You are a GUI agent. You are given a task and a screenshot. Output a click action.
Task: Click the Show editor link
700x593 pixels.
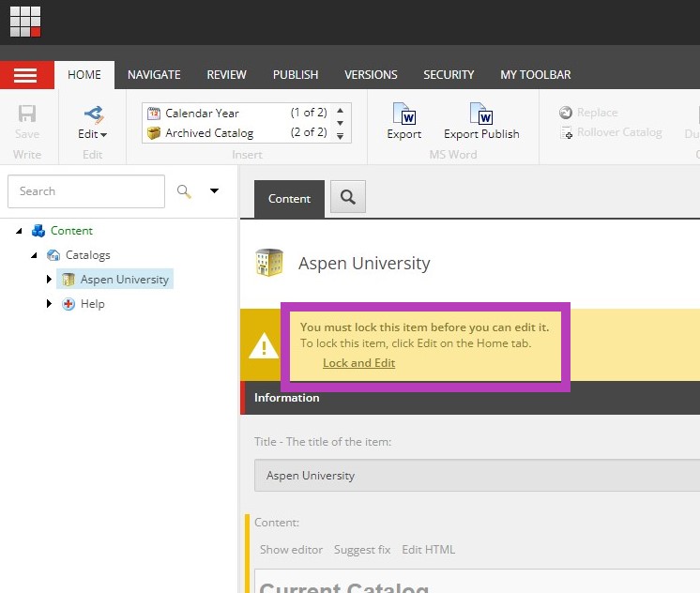291,550
